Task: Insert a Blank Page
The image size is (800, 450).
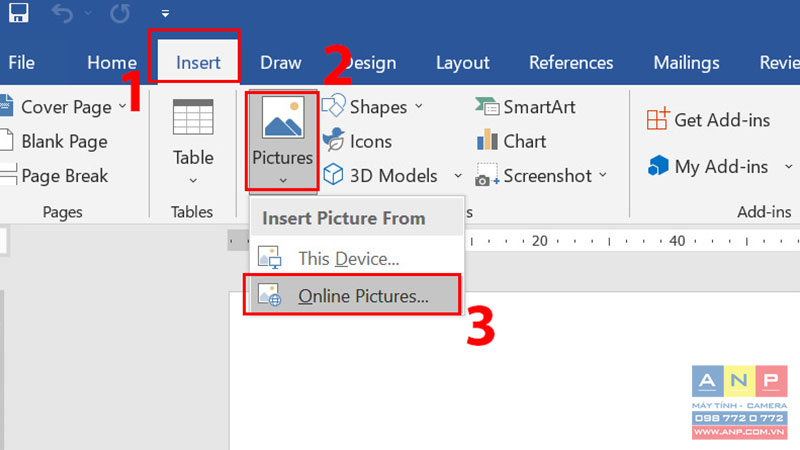Action: (x=54, y=141)
